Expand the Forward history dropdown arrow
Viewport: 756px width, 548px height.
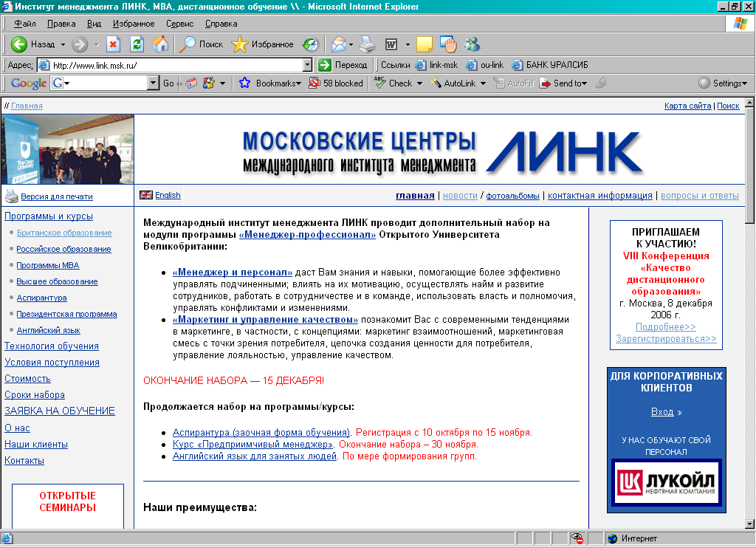pos(97,45)
